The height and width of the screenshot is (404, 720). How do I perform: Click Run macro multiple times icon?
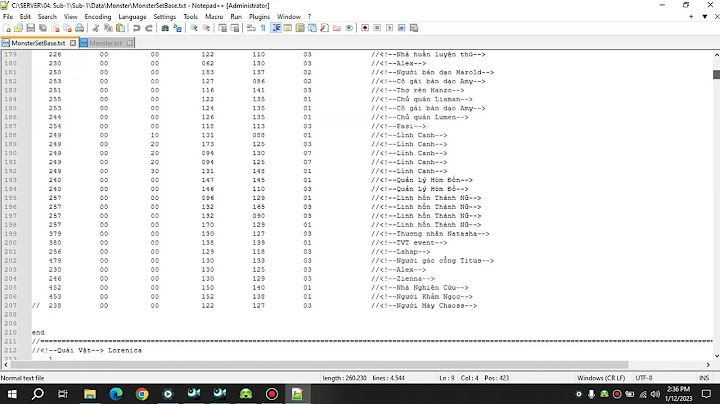coord(401,28)
